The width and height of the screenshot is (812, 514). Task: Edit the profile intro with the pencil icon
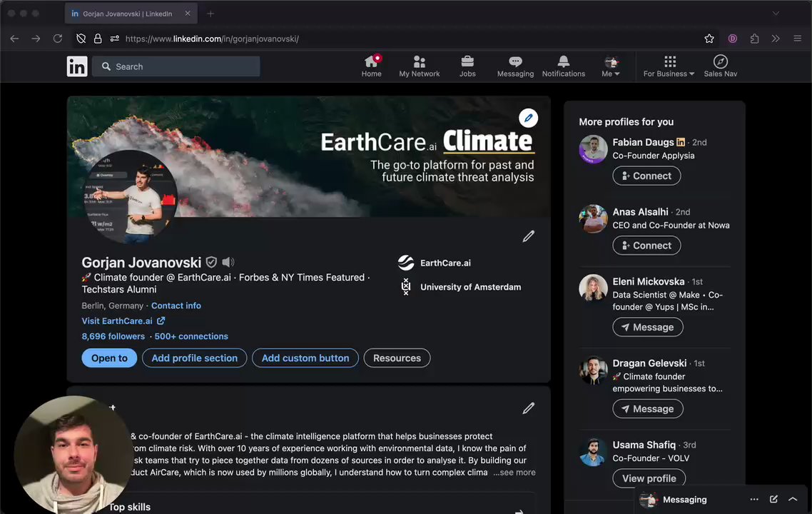[x=528, y=236]
